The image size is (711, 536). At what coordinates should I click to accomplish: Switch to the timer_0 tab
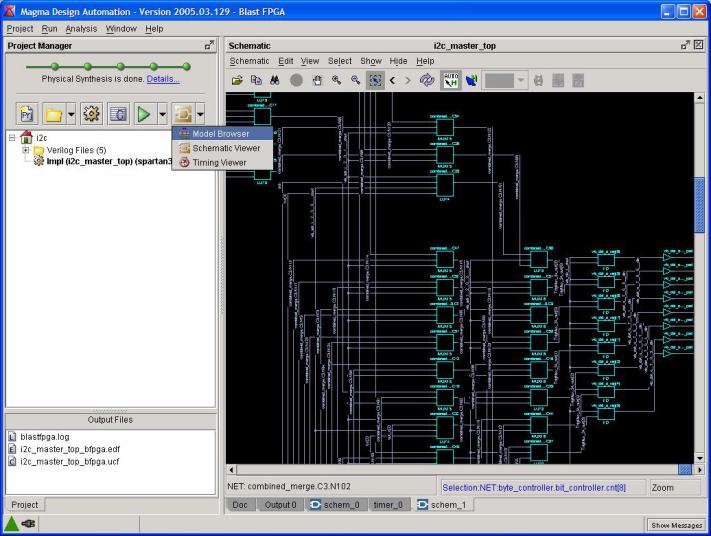[x=388, y=505]
